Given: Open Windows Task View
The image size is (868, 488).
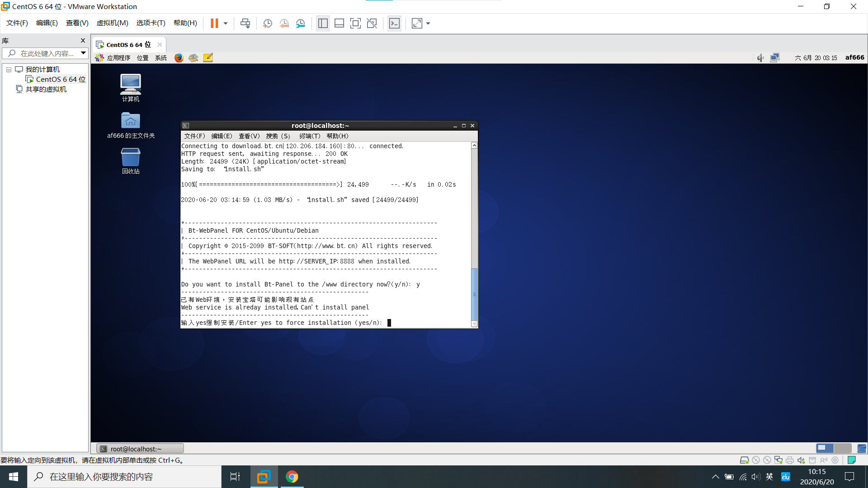Looking at the screenshot, I should pyautogui.click(x=235, y=477).
